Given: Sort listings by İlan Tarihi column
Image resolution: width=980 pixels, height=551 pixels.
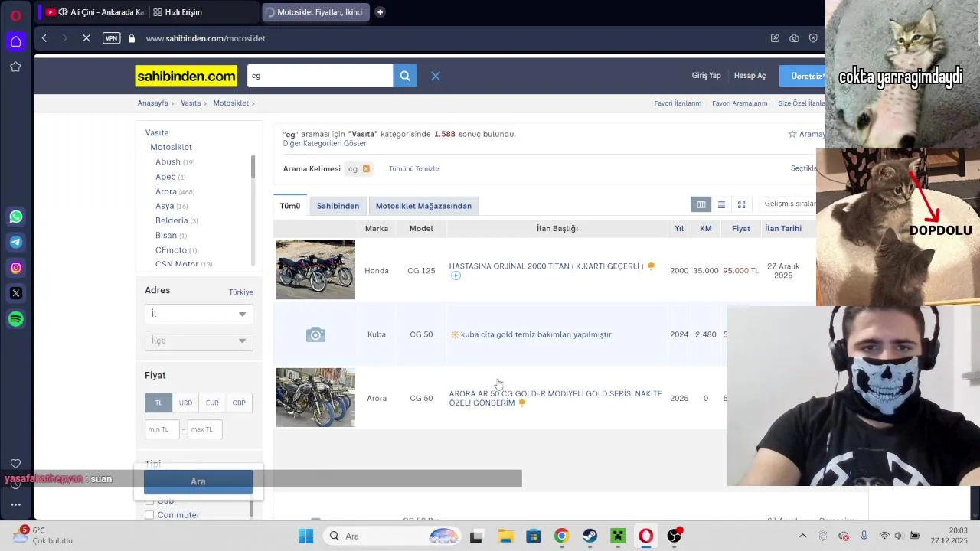Looking at the screenshot, I should 783,228.
